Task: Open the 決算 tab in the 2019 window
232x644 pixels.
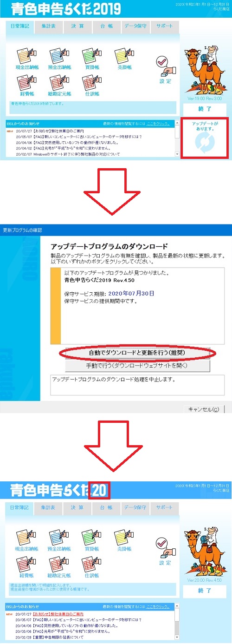Action: click(77, 26)
